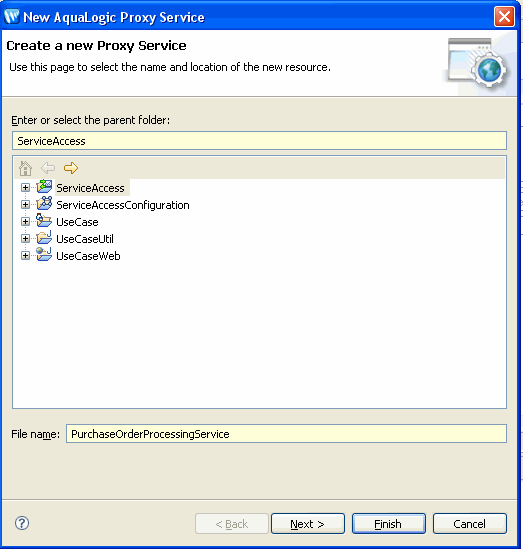Expand the ServiceAccess tree node
Image resolution: width=523 pixels, height=549 pixels.
(25, 188)
